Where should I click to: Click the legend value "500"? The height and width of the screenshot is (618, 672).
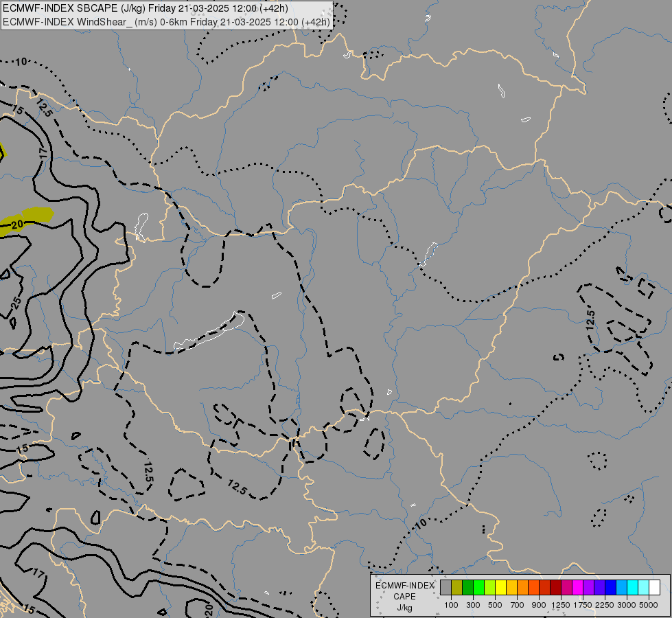coord(495,605)
